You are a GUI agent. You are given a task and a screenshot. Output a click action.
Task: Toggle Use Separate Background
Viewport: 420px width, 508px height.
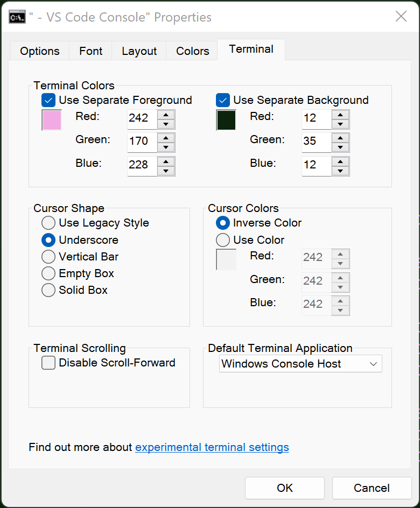pyautogui.click(x=223, y=100)
